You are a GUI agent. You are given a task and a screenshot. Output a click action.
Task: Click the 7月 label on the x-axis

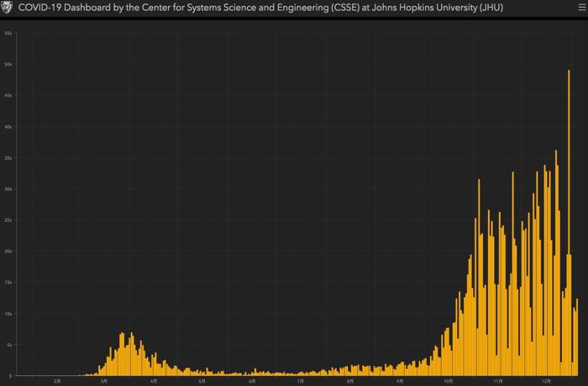[x=301, y=381]
